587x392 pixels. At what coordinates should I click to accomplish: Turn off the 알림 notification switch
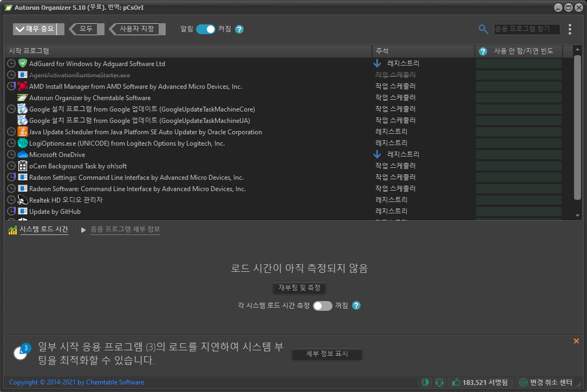point(206,29)
